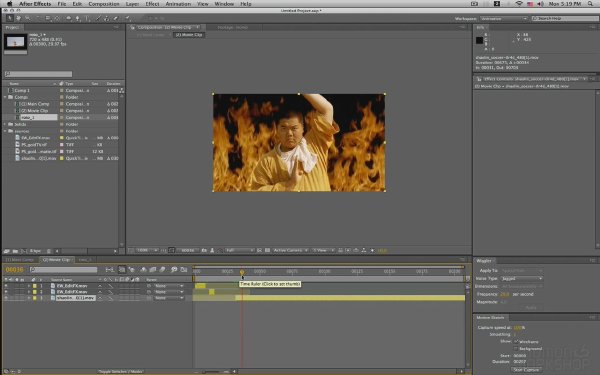600x375 pixels.
Task: Click the current time indicator on ruler
Action: (x=242, y=272)
